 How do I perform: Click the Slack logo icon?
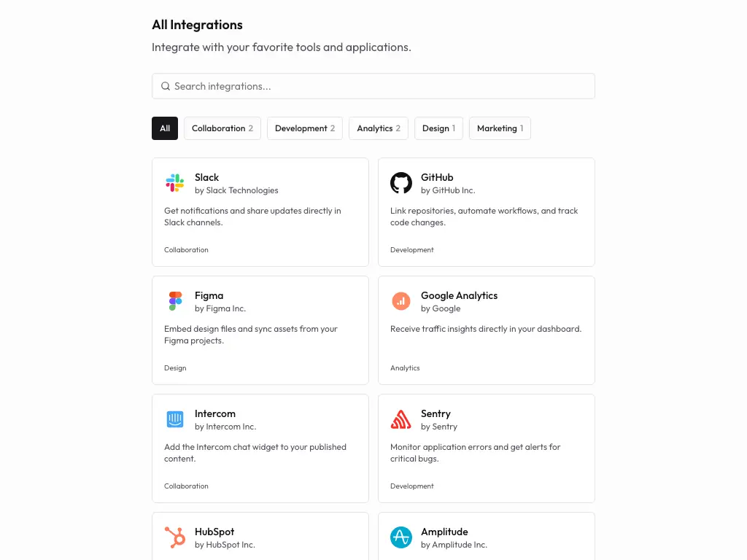(174, 183)
